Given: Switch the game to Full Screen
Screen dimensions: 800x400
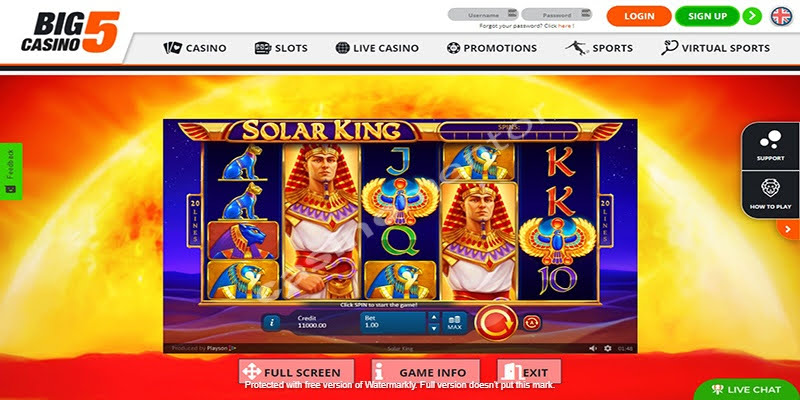Looking at the screenshot, I should click(x=296, y=372).
